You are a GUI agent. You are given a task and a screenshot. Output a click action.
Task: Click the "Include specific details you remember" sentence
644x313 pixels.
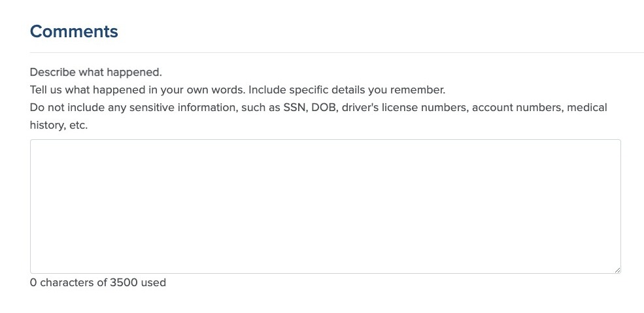347,90
